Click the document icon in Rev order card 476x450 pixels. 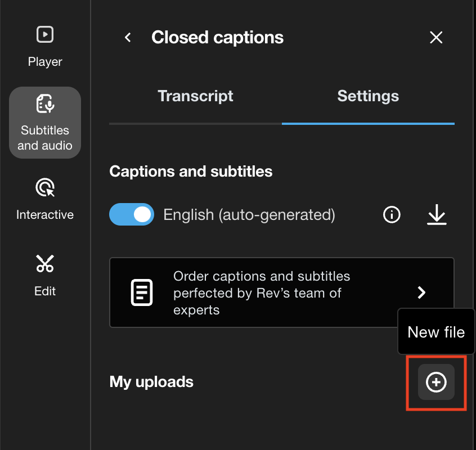pyautogui.click(x=141, y=292)
